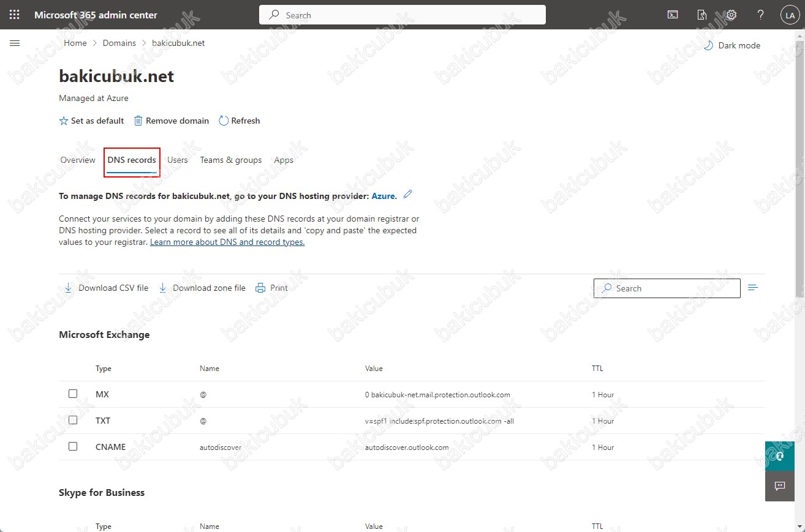Click Microsoft Exchange Type column header
The width and height of the screenshot is (805, 532).
point(104,369)
